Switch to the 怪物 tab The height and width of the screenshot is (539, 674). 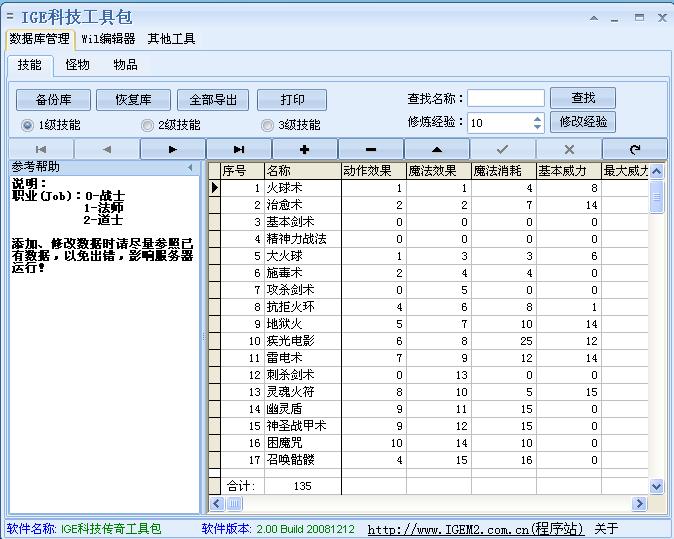[x=77, y=65]
